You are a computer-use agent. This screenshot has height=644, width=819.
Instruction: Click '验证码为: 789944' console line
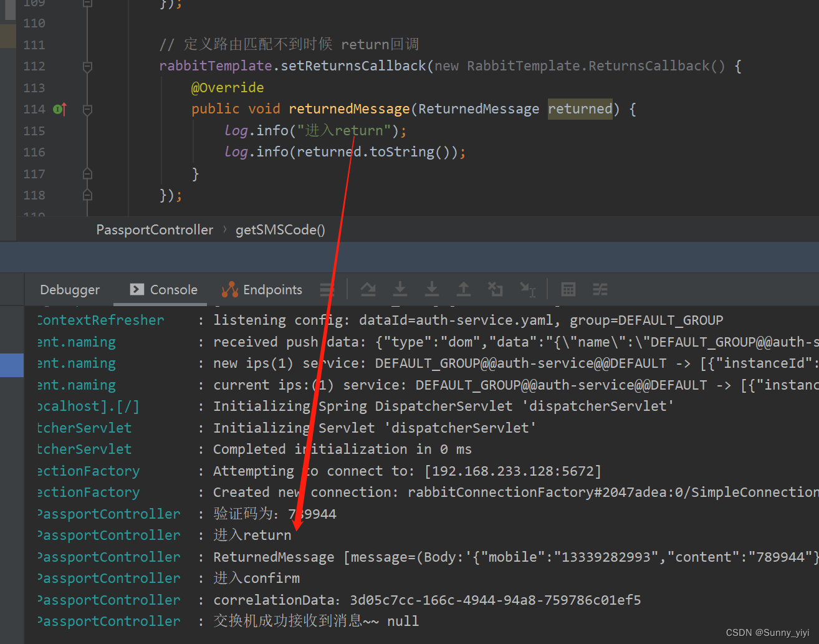click(x=275, y=514)
